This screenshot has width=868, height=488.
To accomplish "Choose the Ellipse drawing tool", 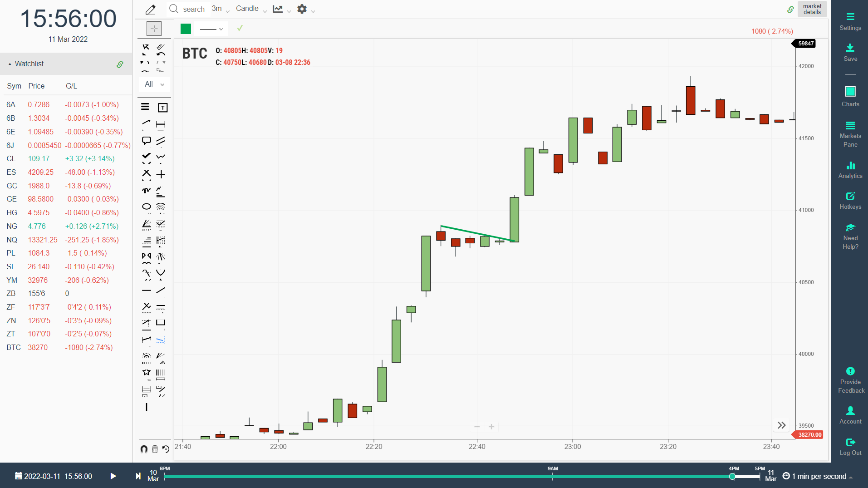I will pyautogui.click(x=146, y=207).
